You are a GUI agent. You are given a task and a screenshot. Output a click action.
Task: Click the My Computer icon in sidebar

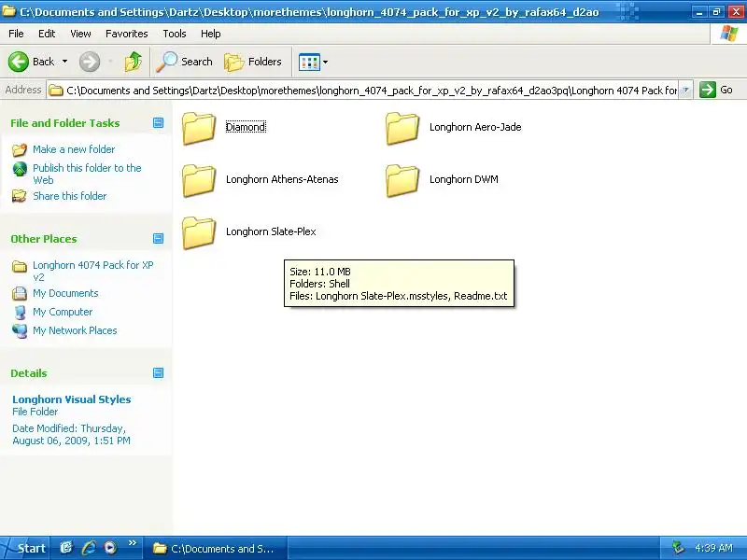point(20,313)
